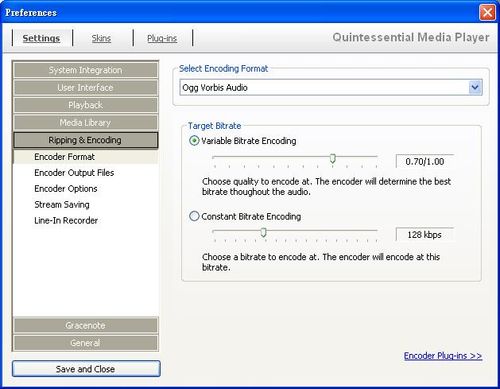The width and height of the screenshot is (500, 389).
Task: Expand the Playback section
Action: 85,105
